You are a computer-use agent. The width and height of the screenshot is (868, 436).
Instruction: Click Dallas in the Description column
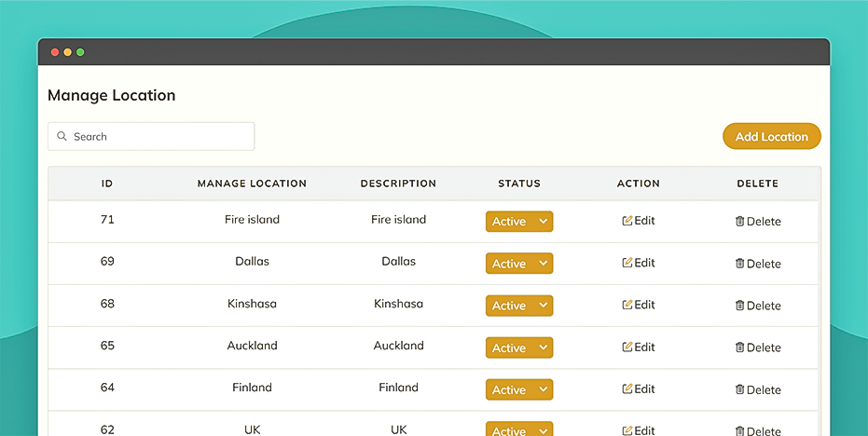[399, 261]
